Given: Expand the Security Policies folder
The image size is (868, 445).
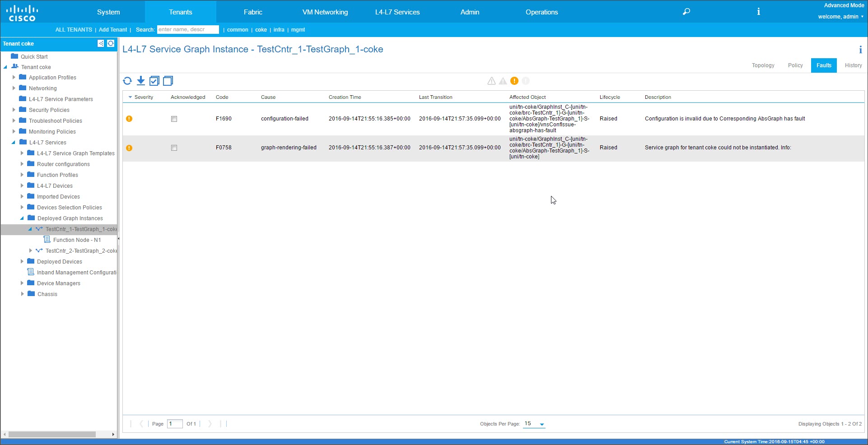Looking at the screenshot, I should coord(14,110).
